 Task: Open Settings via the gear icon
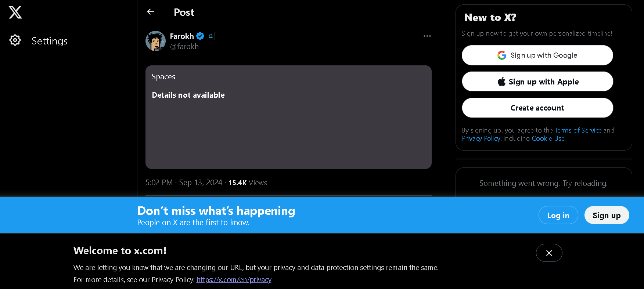(15, 40)
